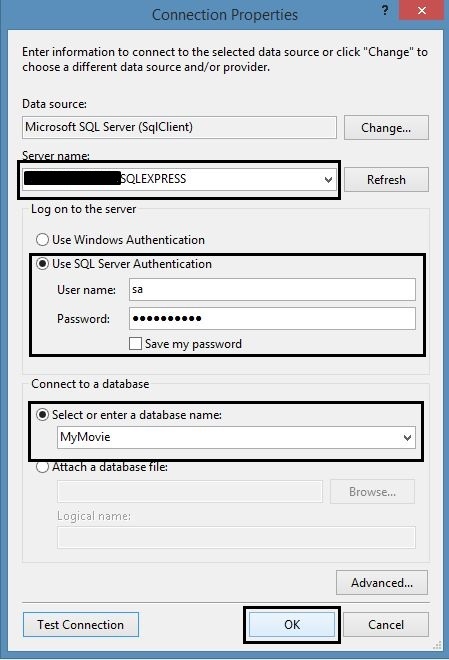Click the Test Connection button
449x660 pixels.
[x=81, y=625]
